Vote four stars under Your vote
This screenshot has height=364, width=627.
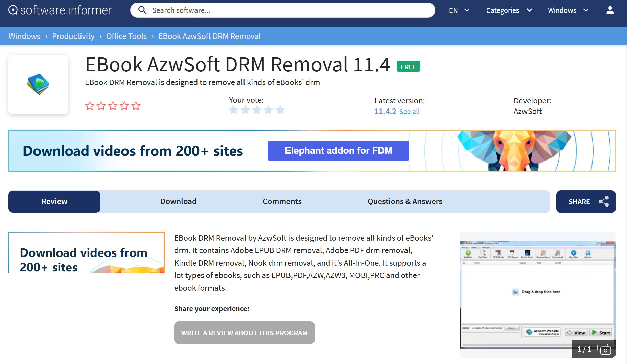point(269,110)
